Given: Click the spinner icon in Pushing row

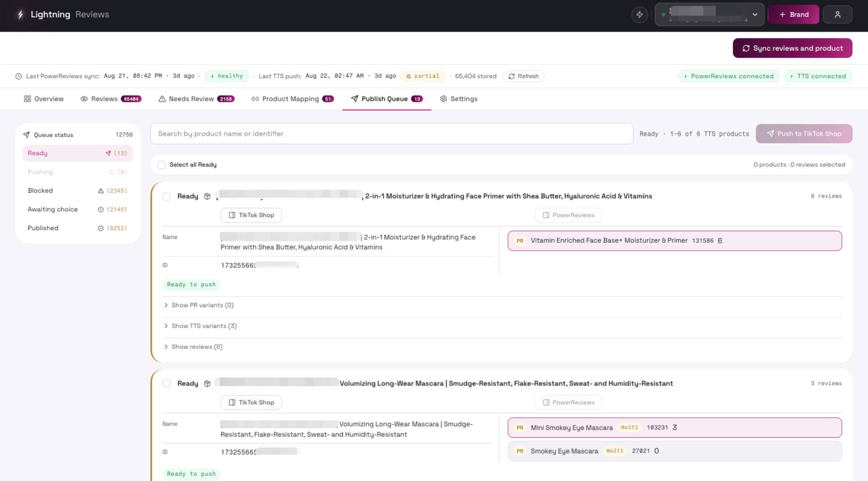Looking at the screenshot, I should click(x=112, y=172).
